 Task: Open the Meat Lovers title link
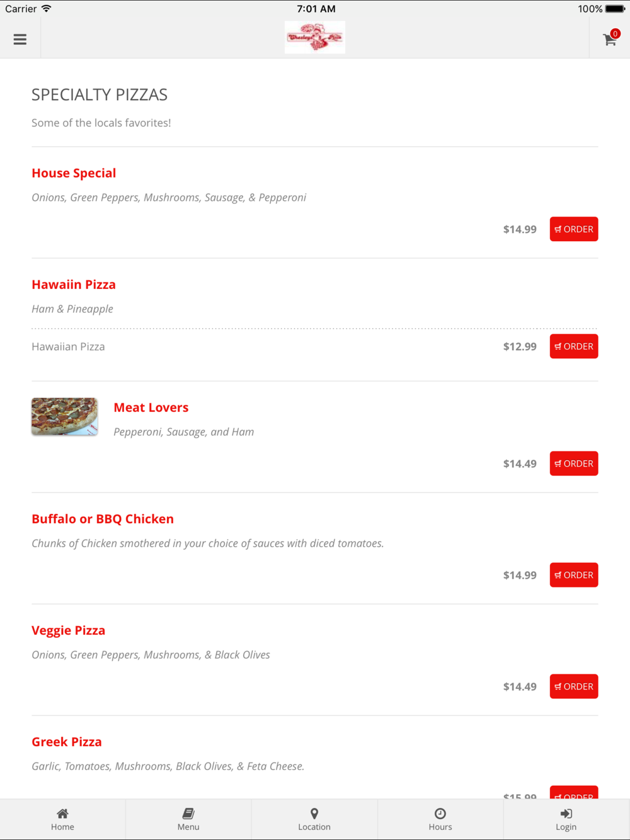151,407
